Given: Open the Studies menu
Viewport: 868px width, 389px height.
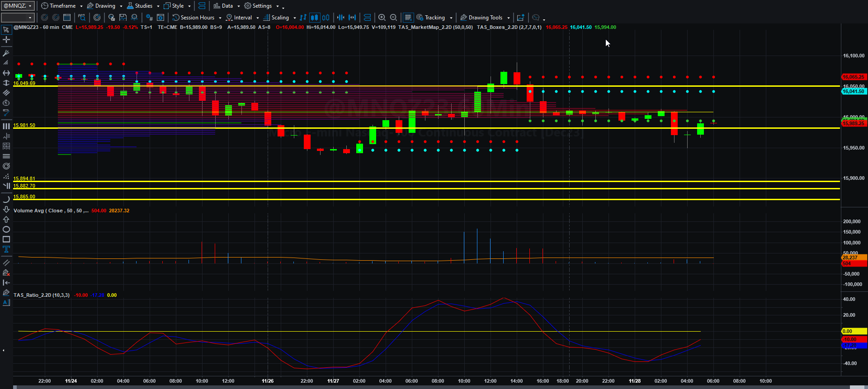Looking at the screenshot, I should pos(143,6).
